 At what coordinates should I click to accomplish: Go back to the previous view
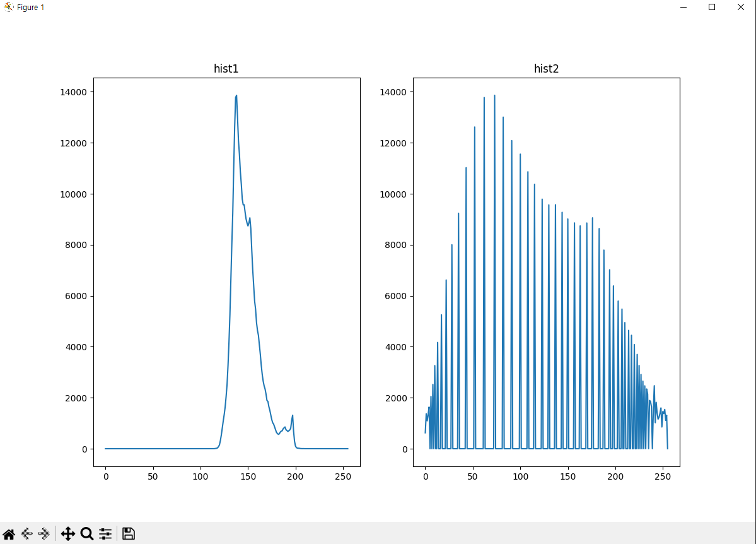[x=26, y=533]
